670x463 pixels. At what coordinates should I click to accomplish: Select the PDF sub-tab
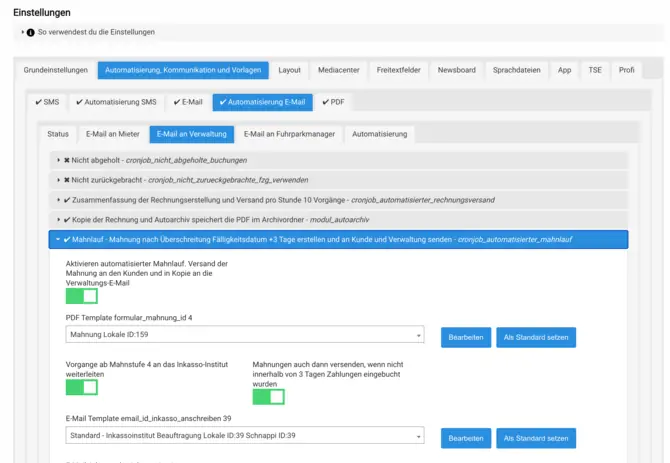tap(333, 102)
